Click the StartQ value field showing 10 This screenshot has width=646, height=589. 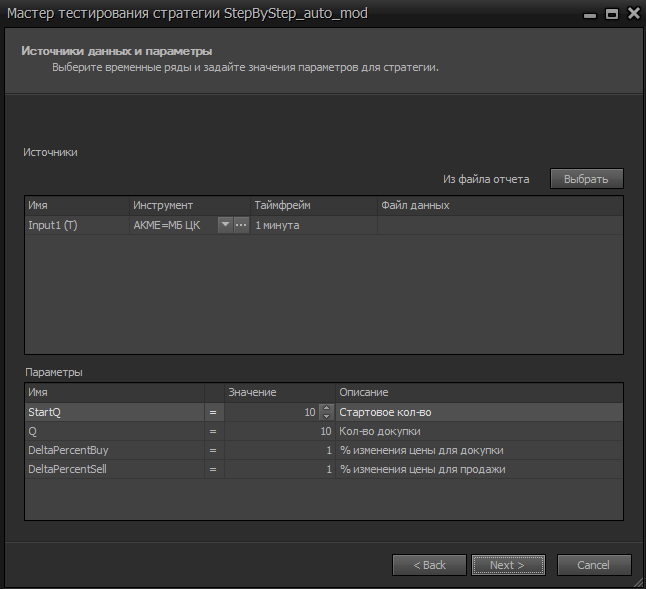pyautogui.click(x=272, y=412)
